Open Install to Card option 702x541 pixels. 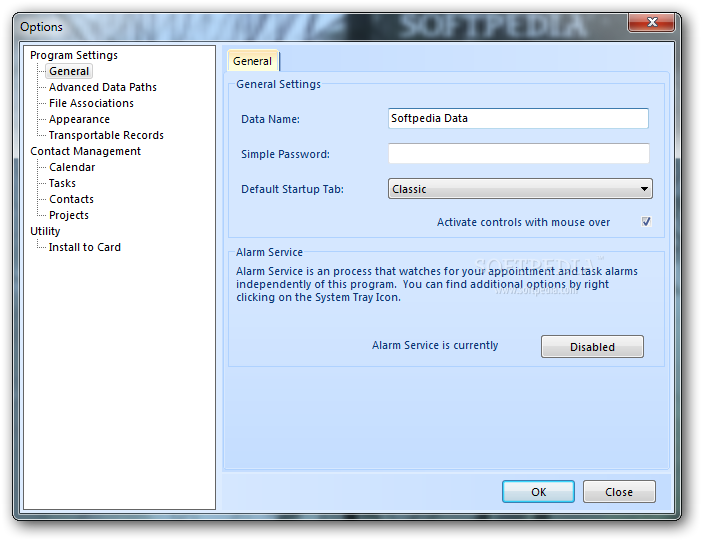(x=85, y=247)
